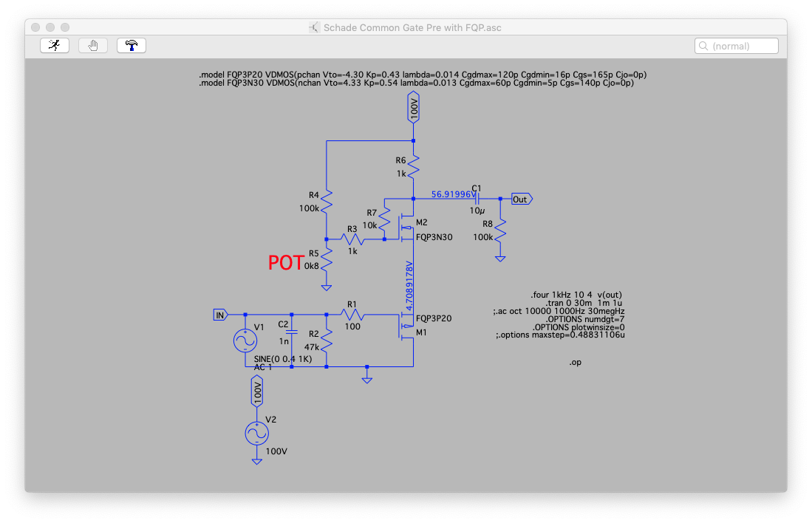This screenshot has width=812, height=523.
Task: Focus the (normal) search field
Action: pos(736,46)
